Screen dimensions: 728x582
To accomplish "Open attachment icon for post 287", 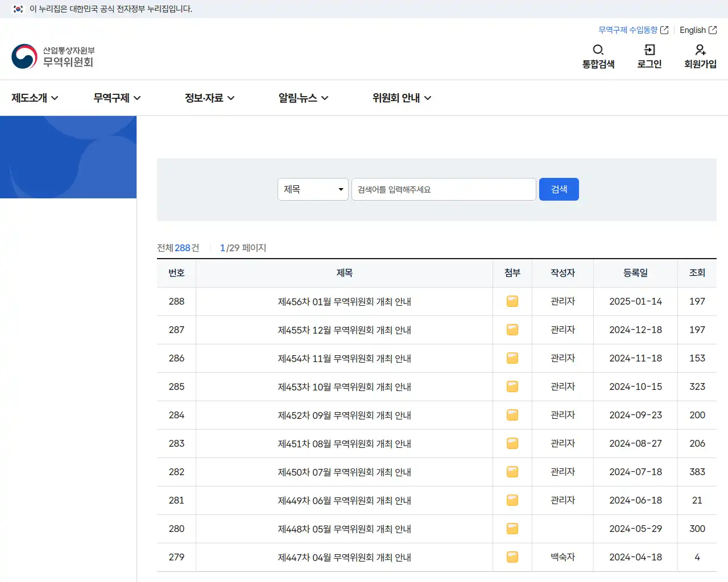I will [512, 330].
